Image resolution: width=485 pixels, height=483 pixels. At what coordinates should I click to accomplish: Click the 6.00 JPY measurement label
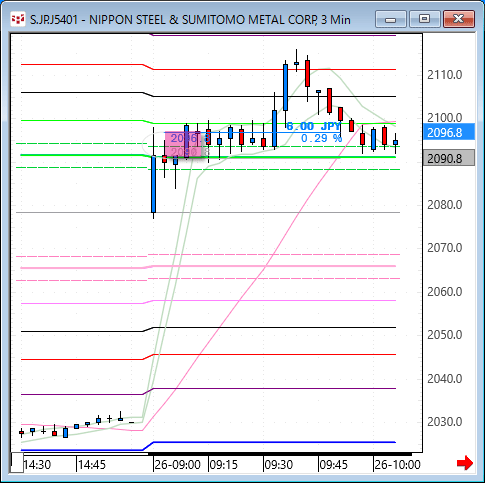[x=313, y=126]
